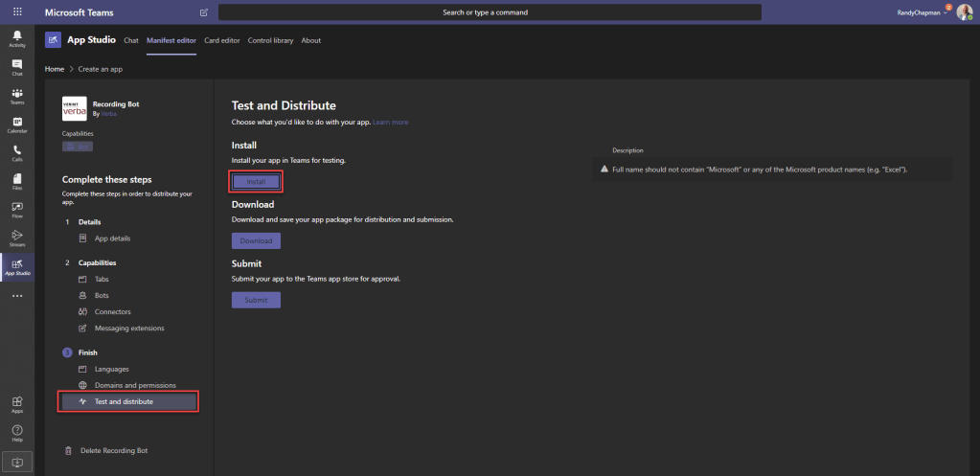Click the Help icon in sidebar

(x=17, y=433)
